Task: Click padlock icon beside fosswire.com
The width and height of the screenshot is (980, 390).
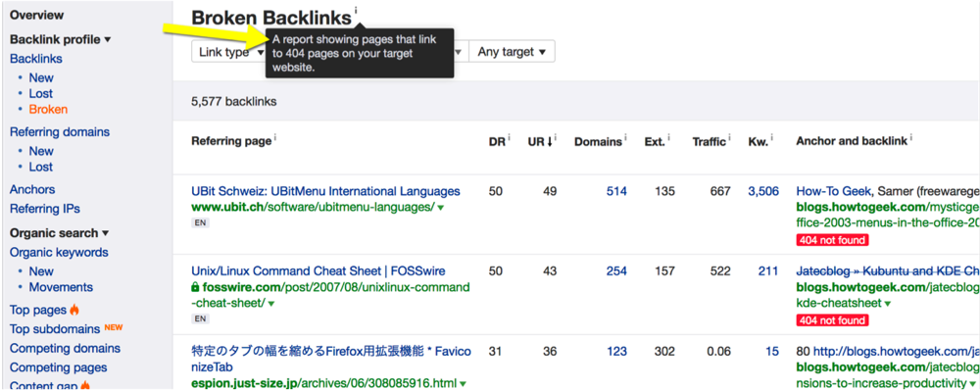Action: (x=195, y=287)
